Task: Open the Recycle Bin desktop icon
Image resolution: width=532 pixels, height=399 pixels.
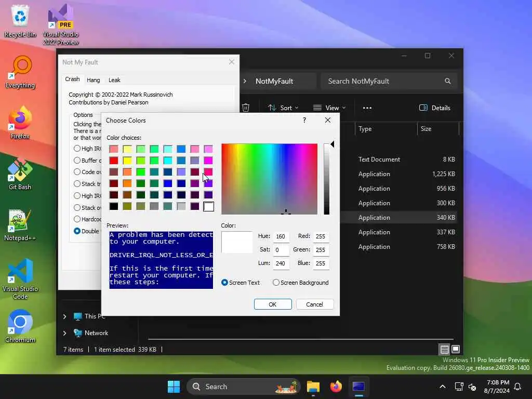Action: click(20, 21)
